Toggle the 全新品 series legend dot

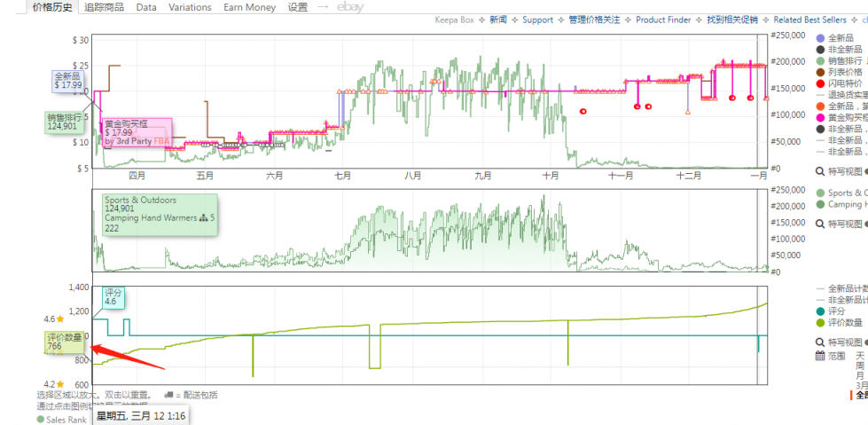click(820, 38)
